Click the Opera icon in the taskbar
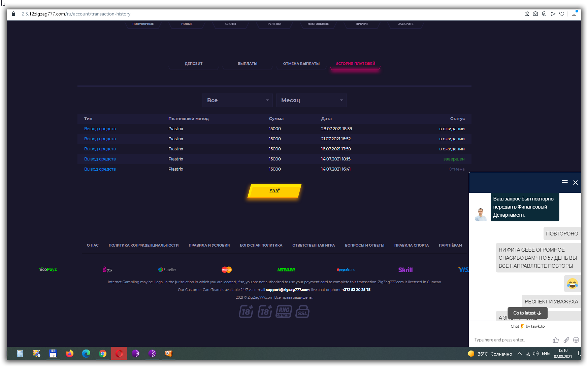The height and width of the screenshot is (367, 588). tap(119, 354)
